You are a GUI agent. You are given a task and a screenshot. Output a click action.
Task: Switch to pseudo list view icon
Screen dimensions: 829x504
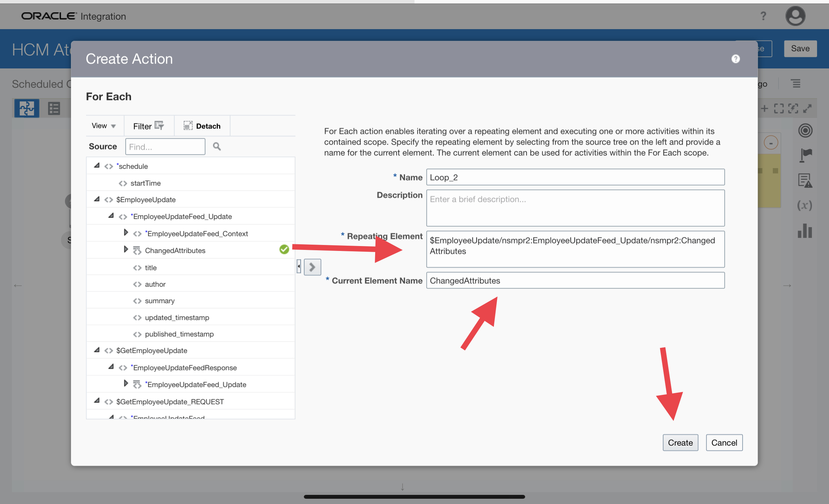click(54, 108)
